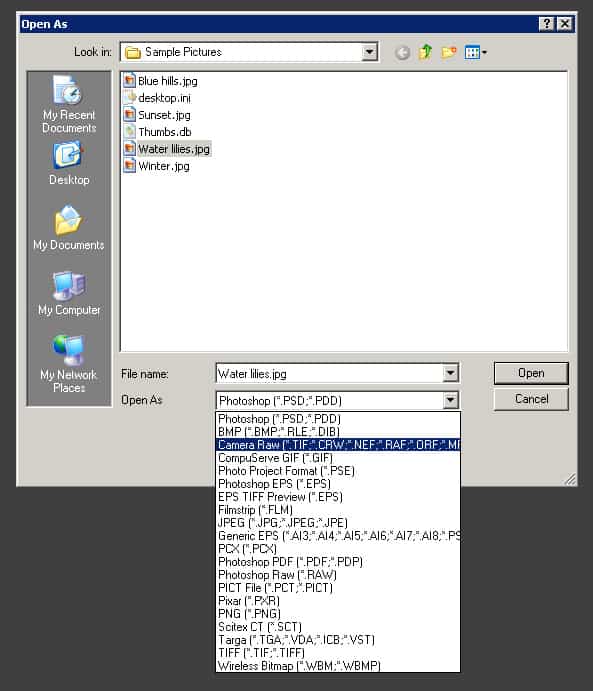This screenshot has width=593, height=691.
Task: Select the Water lilies.jpg file name
Action: click(x=174, y=149)
